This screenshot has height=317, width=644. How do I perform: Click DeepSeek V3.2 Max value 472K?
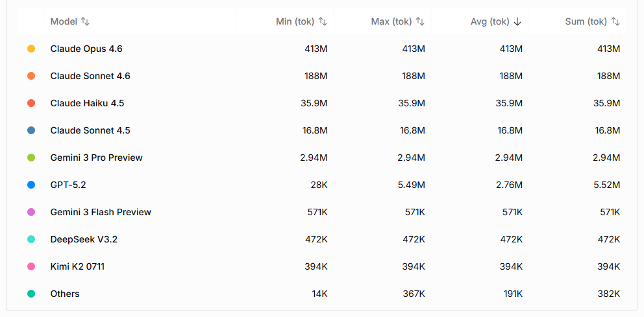tap(414, 239)
